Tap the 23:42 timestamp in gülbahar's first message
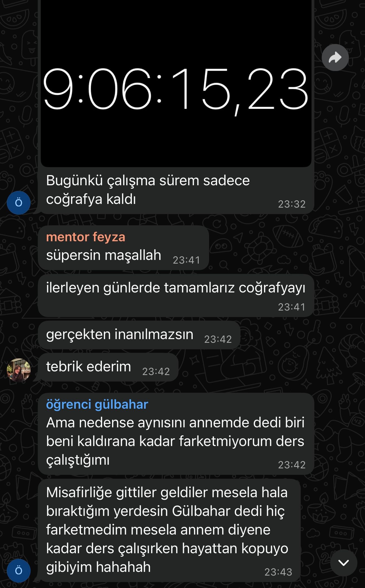The width and height of the screenshot is (365, 588). (292, 465)
